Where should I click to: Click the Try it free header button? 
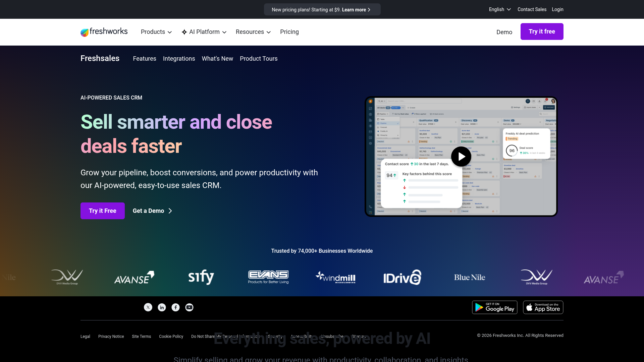[x=542, y=32]
